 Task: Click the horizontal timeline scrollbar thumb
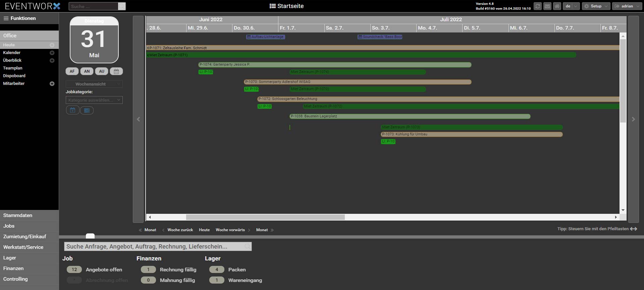click(x=265, y=217)
